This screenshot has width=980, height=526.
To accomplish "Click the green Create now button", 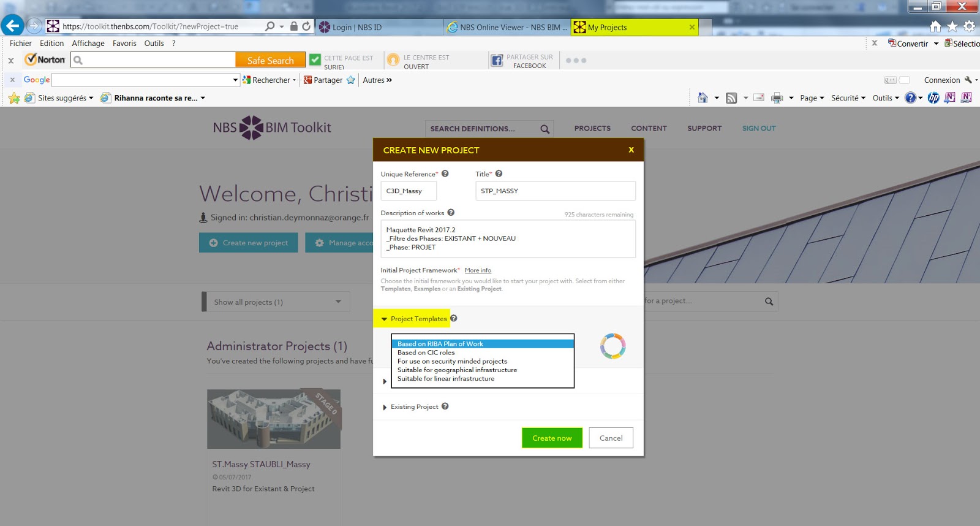I will point(552,438).
